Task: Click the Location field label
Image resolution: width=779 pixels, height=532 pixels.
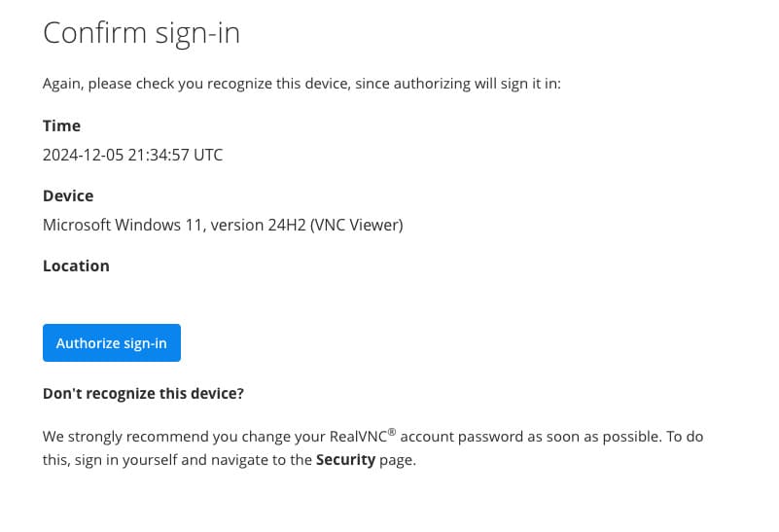Action: point(76,266)
